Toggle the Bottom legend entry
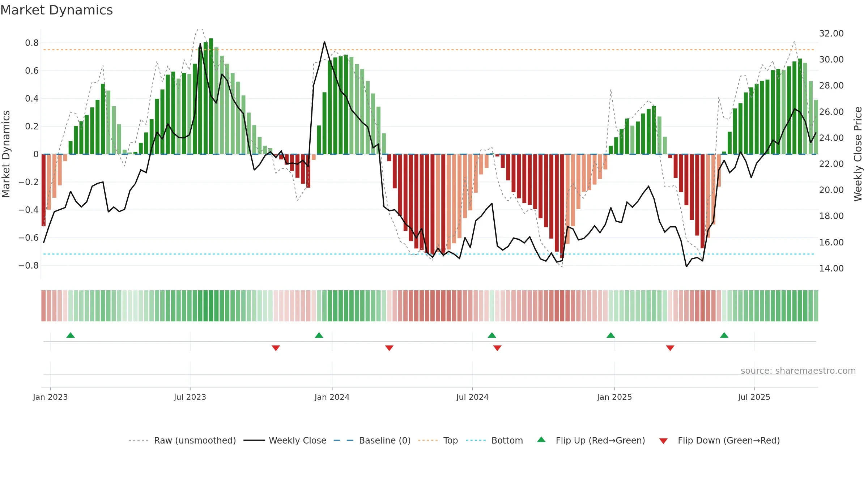Image resolution: width=868 pixels, height=488 pixels. pyautogui.click(x=494, y=440)
